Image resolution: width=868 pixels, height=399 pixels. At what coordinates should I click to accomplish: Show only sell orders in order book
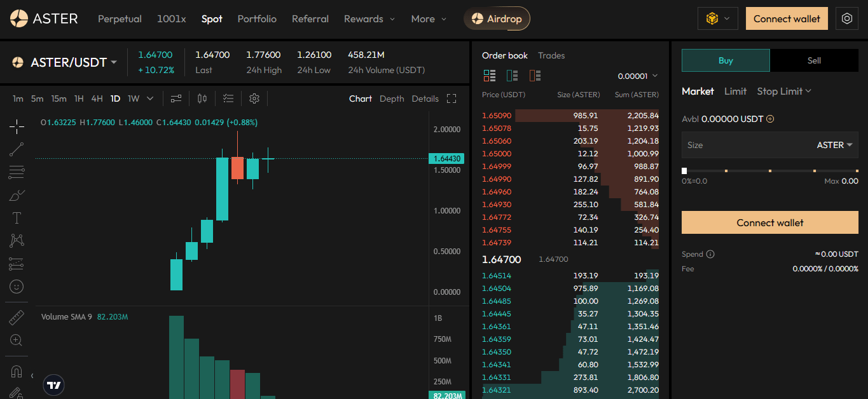tap(535, 76)
